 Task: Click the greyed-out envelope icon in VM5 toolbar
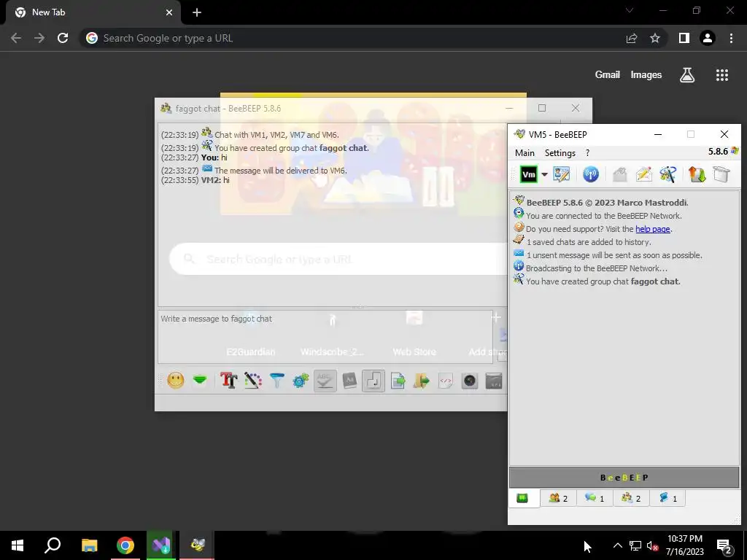pyautogui.click(x=619, y=174)
